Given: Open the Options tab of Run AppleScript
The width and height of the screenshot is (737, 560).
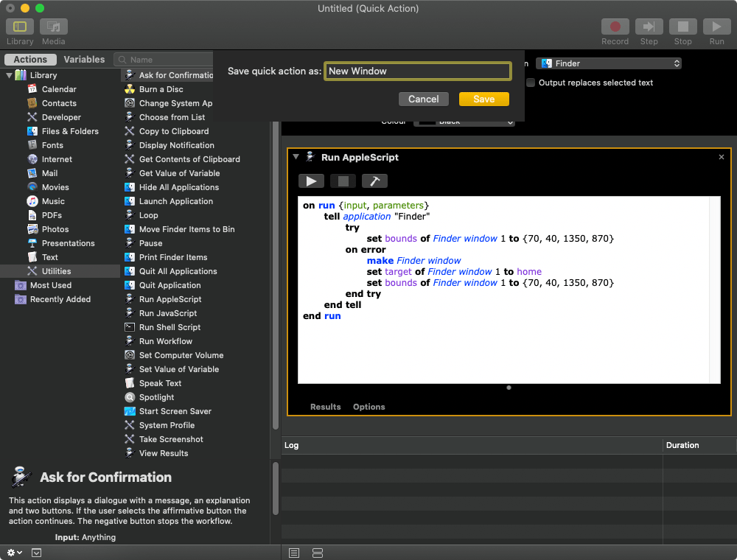Looking at the screenshot, I should [x=368, y=407].
